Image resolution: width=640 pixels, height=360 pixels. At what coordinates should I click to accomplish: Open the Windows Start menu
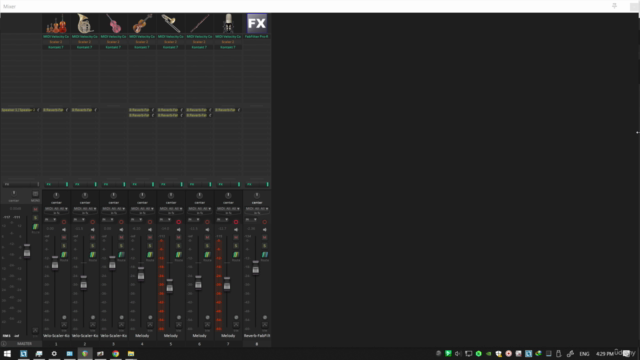point(7,353)
